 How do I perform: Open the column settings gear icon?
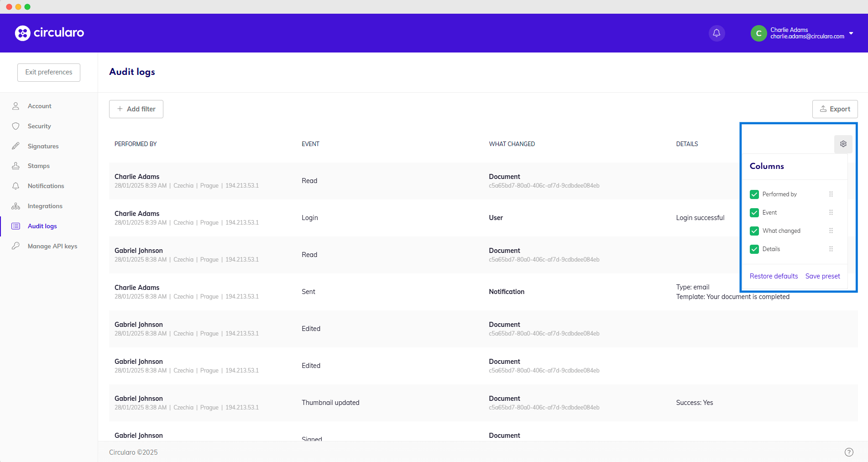[x=843, y=144]
